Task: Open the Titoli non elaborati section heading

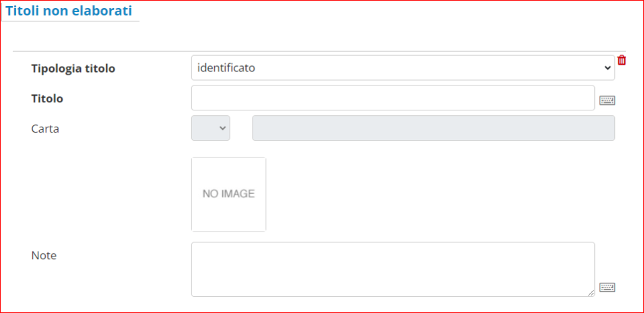Action: click(x=69, y=11)
